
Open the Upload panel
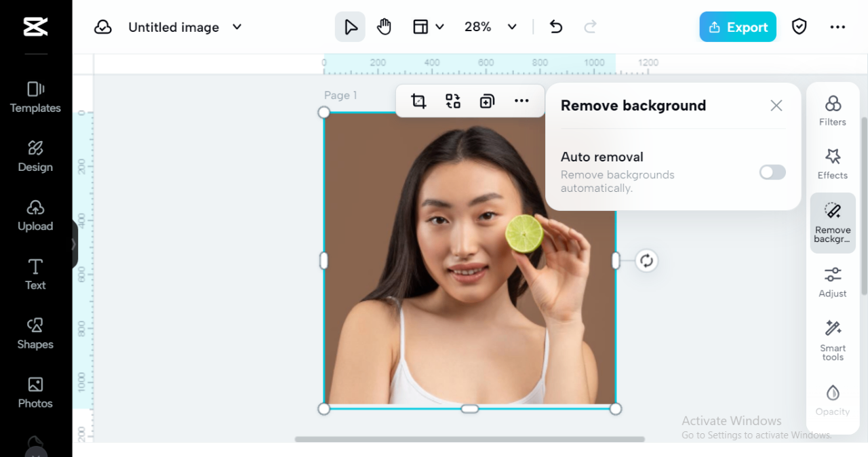(35, 216)
